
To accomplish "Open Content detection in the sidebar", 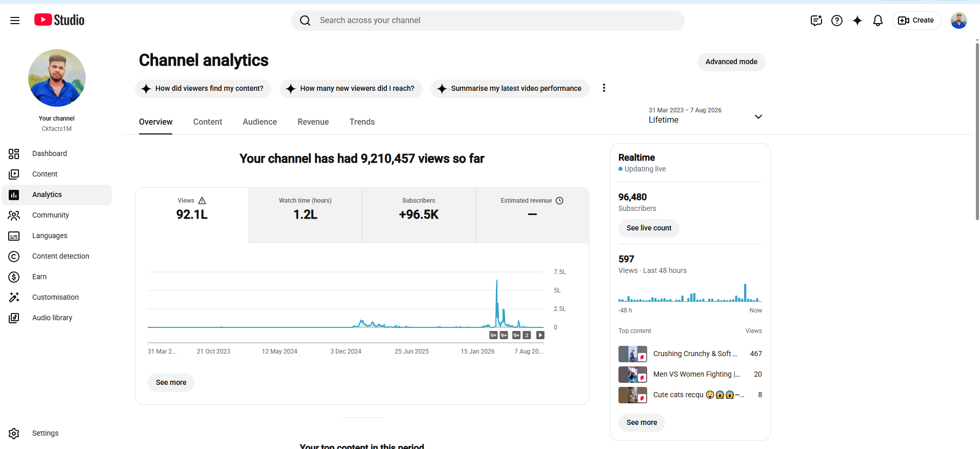I will (x=57, y=256).
